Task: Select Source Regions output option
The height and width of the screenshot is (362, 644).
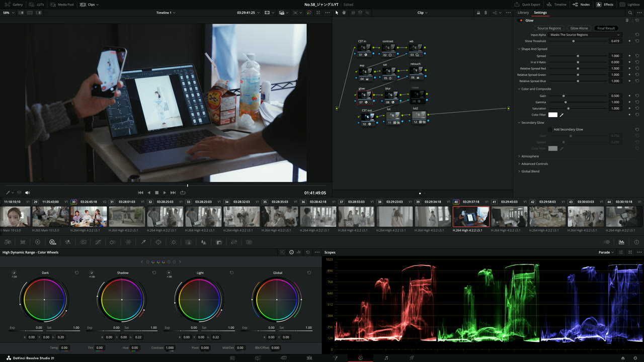Action: point(549,28)
